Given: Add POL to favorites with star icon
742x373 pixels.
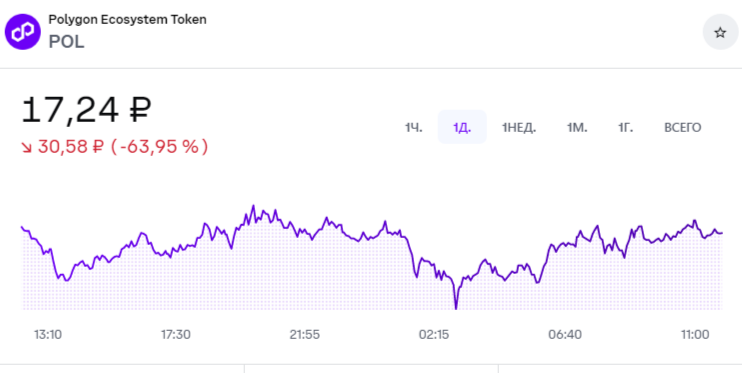Looking at the screenshot, I should pos(720,32).
